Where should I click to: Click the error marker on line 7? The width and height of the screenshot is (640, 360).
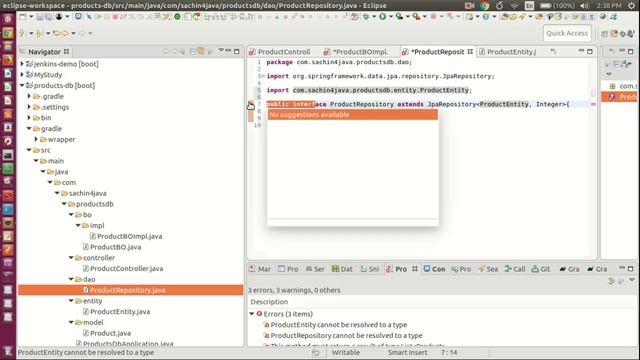251,105
